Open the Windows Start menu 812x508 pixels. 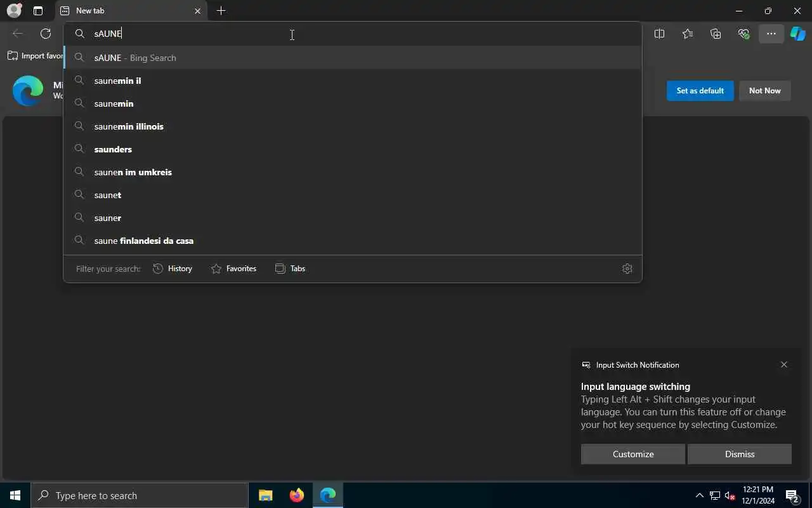15,495
